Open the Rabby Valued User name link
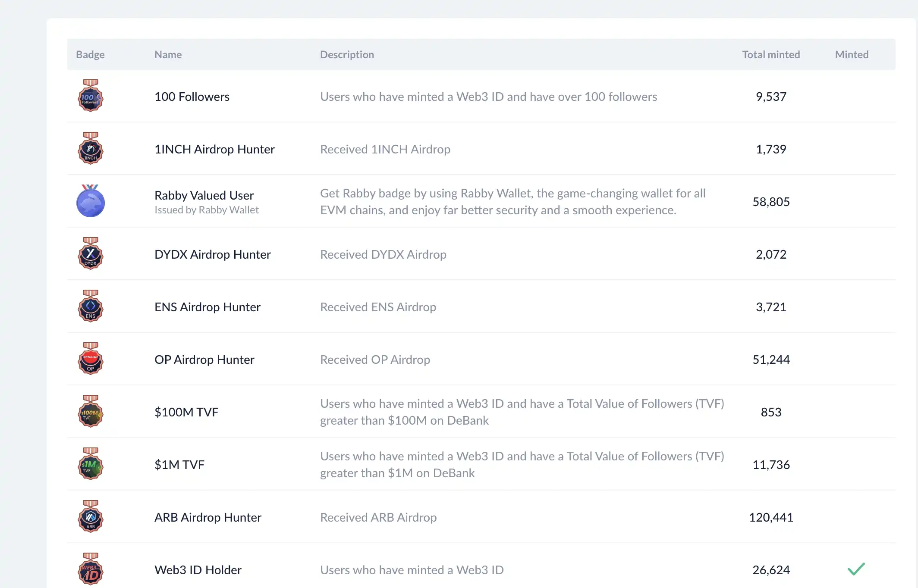 tap(204, 195)
